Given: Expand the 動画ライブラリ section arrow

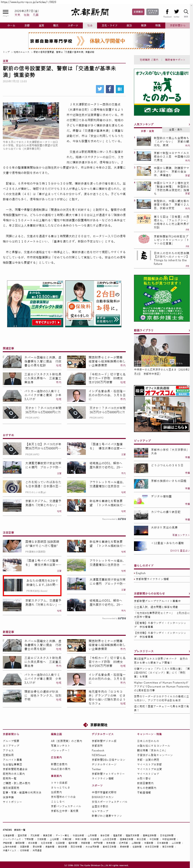Looking at the screenshot, I should pos(189,330).
